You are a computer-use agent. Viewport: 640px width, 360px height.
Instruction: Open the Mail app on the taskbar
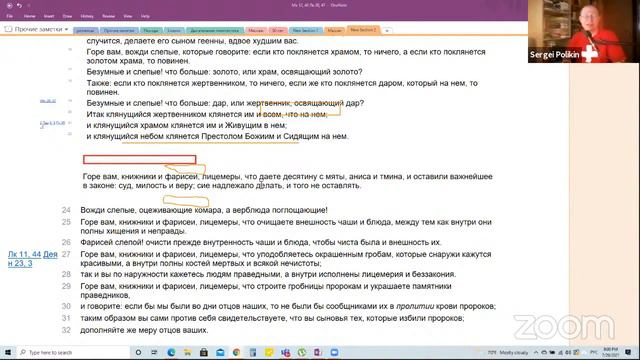tap(220, 352)
